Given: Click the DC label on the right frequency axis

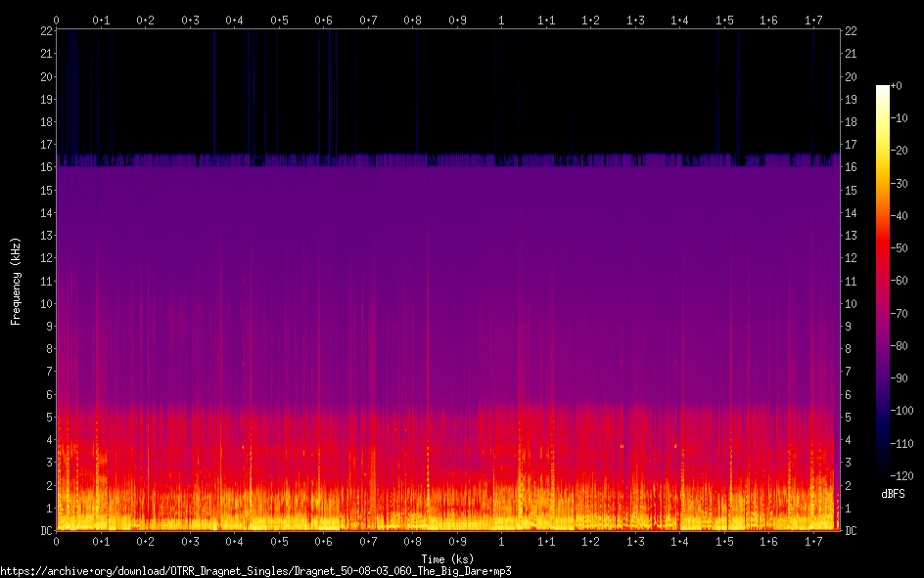Looking at the screenshot, I should pos(851,531).
